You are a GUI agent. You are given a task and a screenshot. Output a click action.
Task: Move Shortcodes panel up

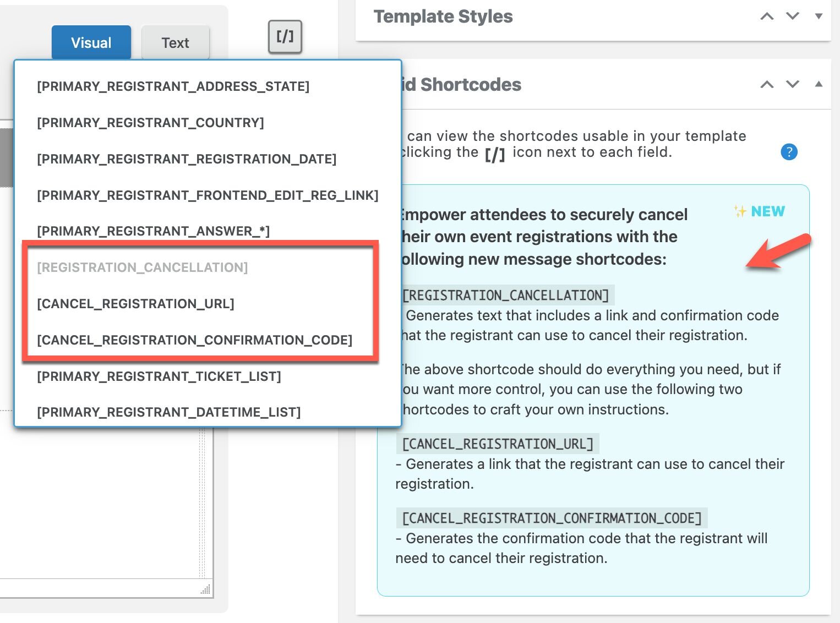pos(767,85)
